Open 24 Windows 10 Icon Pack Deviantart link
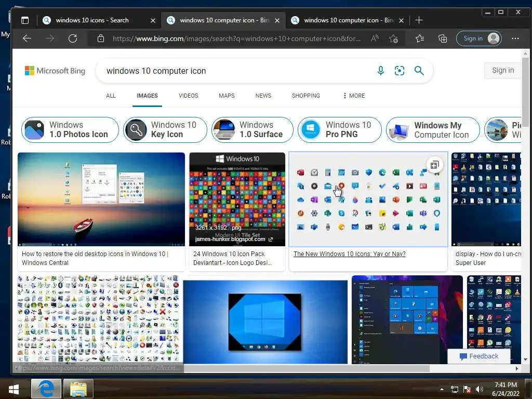The height and width of the screenshot is (399, 532). point(232,258)
